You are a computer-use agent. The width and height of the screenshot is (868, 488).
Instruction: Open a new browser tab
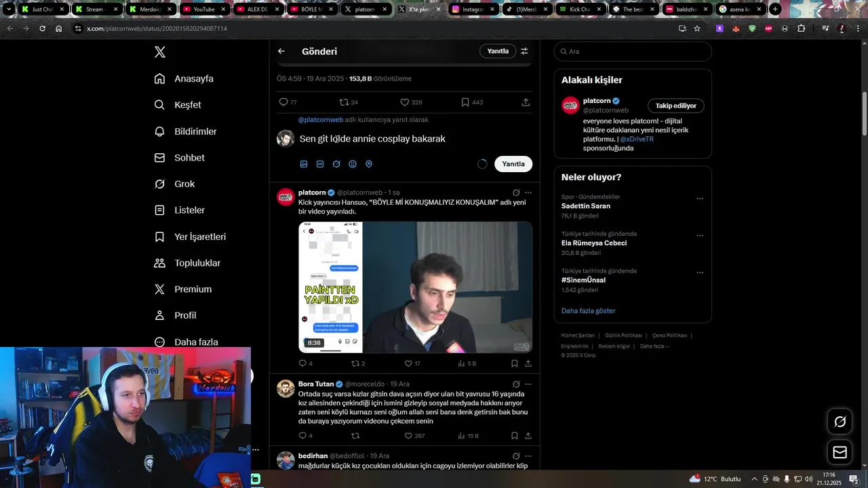[775, 9]
